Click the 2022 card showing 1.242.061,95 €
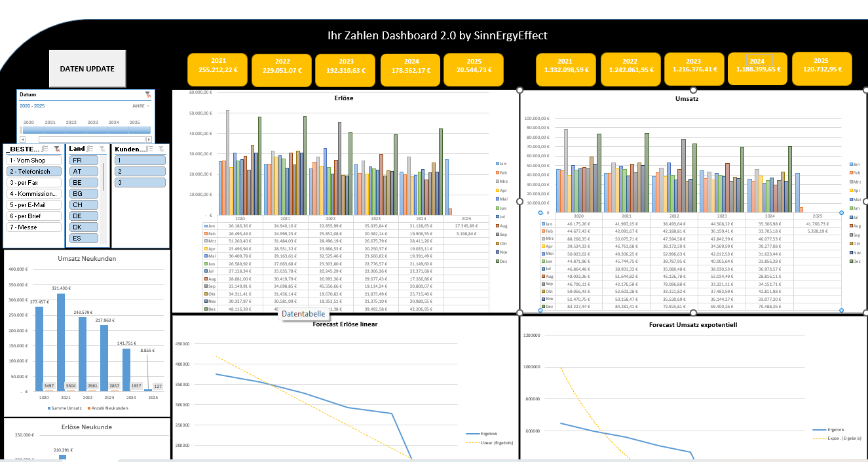Viewport: 868px width, 462px height. pyautogui.click(x=630, y=69)
